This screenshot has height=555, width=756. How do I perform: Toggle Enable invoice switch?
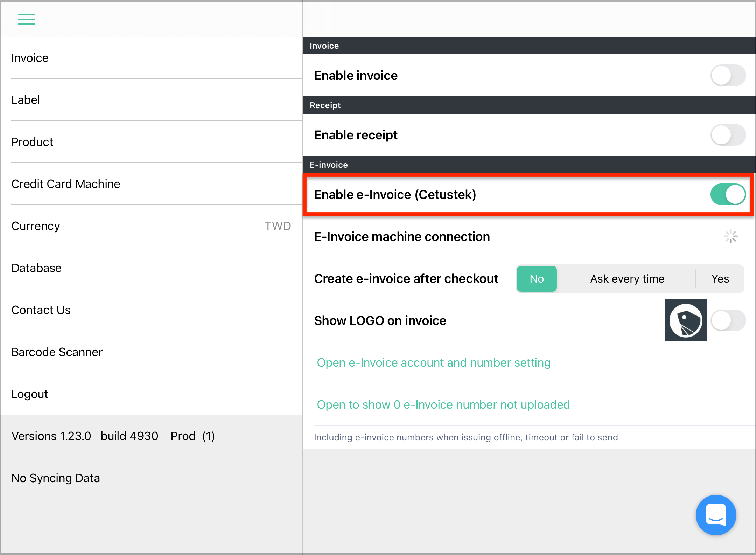(x=728, y=75)
